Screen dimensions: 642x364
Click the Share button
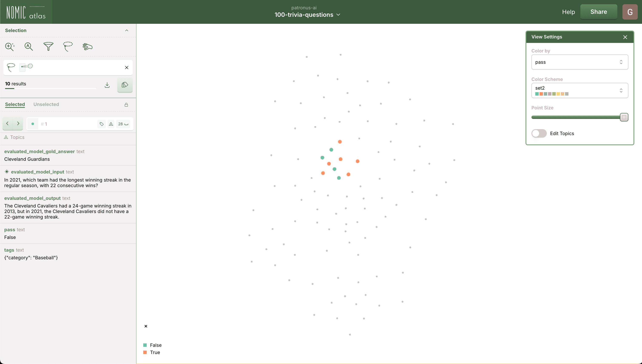point(598,12)
